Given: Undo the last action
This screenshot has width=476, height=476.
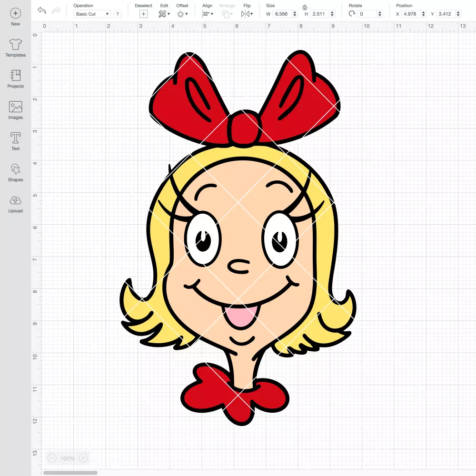Looking at the screenshot, I should coord(42,10).
